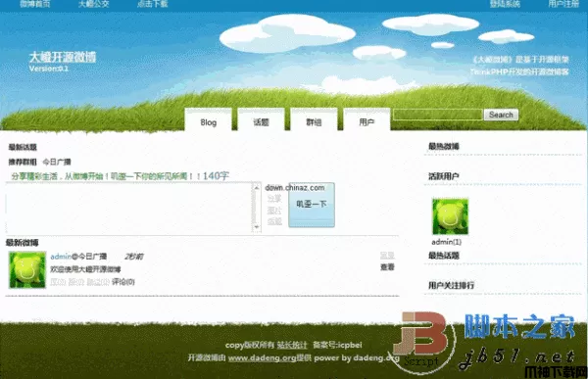Screen dimensions: 588x379
Task: Select the 用户关注排行 sidebar heading
Action: tap(451, 285)
